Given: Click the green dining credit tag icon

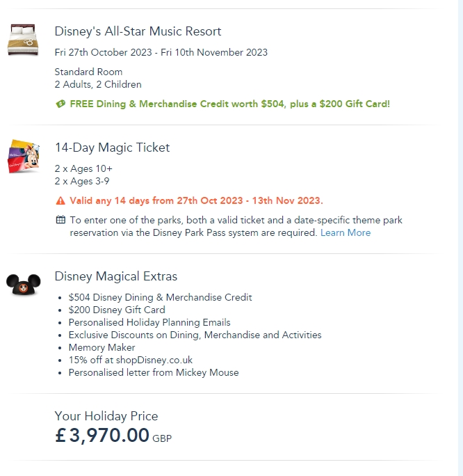Looking at the screenshot, I should pos(60,104).
